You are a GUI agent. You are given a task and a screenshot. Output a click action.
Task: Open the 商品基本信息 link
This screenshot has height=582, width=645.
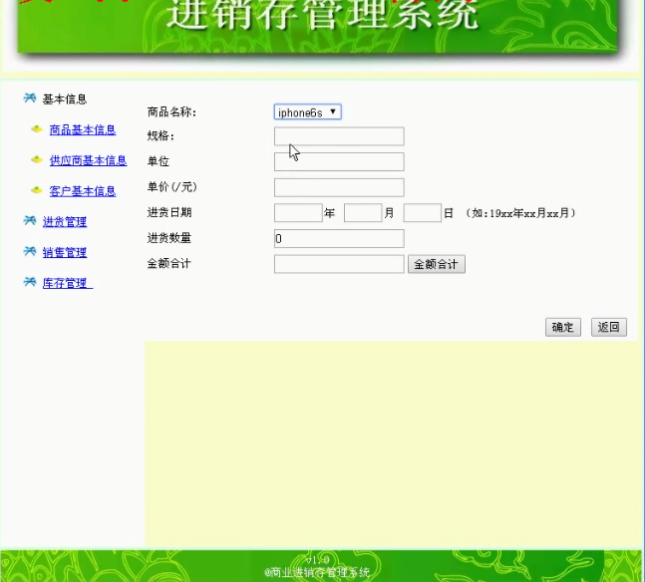(83, 130)
